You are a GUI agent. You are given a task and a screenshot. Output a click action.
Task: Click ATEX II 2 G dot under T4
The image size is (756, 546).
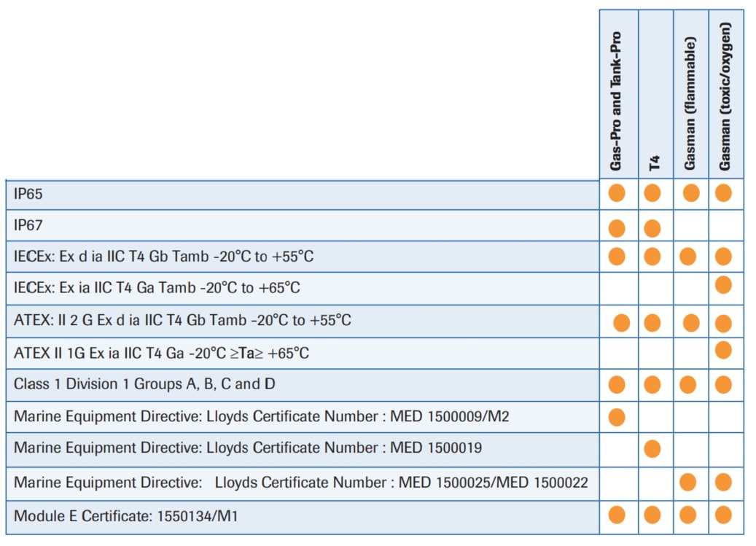[652, 323]
